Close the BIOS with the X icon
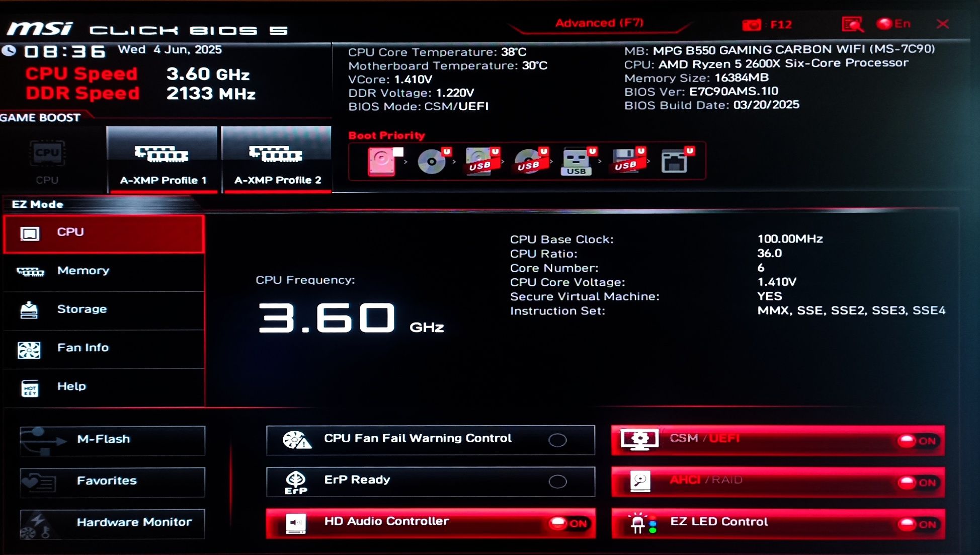The height and width of the screenshot is (555, 980). (943, 24)
